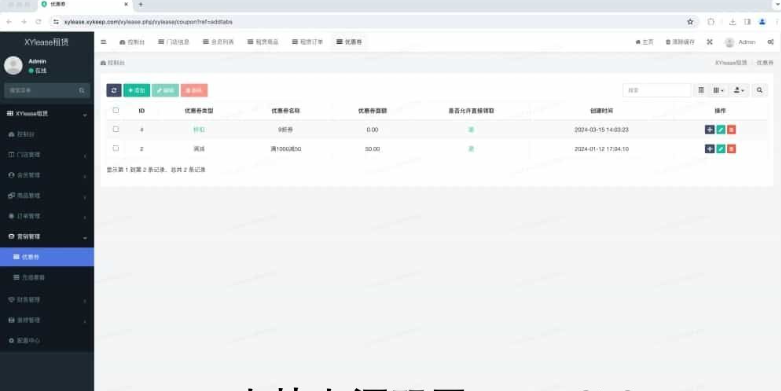Select the highlighted 优惠券 sidebar item
This screenshot has height=391, width=781.
pos(47,257)
